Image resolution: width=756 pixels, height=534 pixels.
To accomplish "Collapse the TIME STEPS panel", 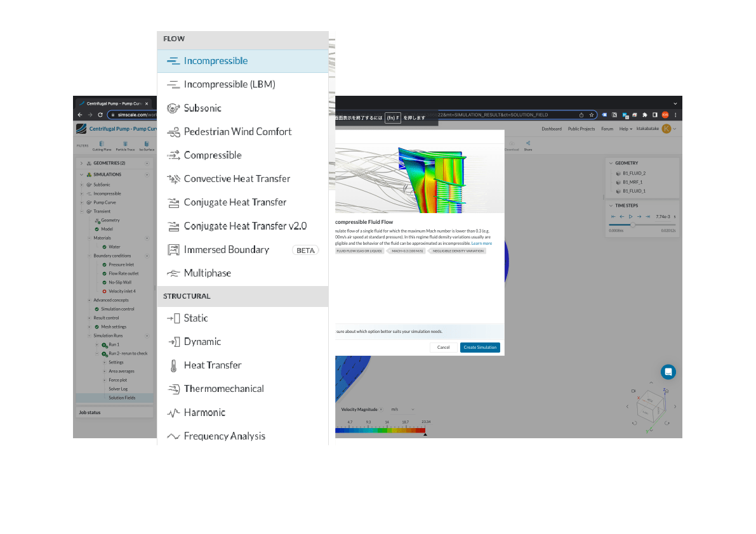I will [609, 205].
